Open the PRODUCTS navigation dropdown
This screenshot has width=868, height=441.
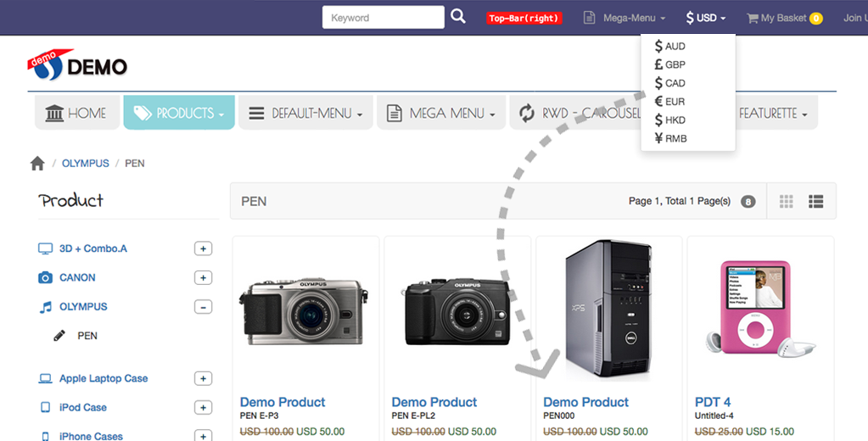click(179, 112)
